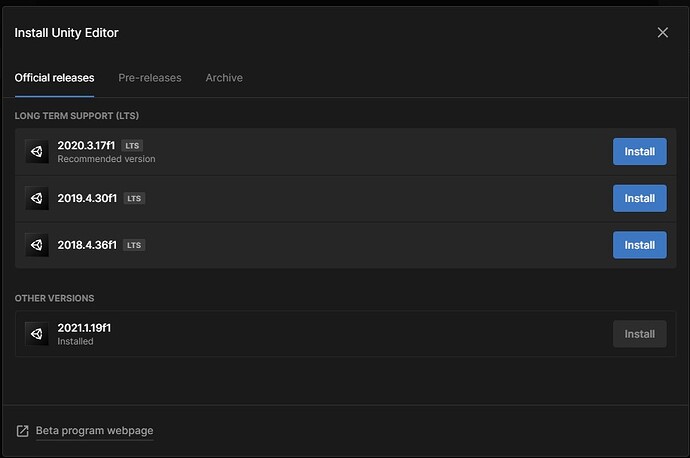Click the Unity logo icon for 2020.3.17f1

pyautogui.click(x=37, y=152)
